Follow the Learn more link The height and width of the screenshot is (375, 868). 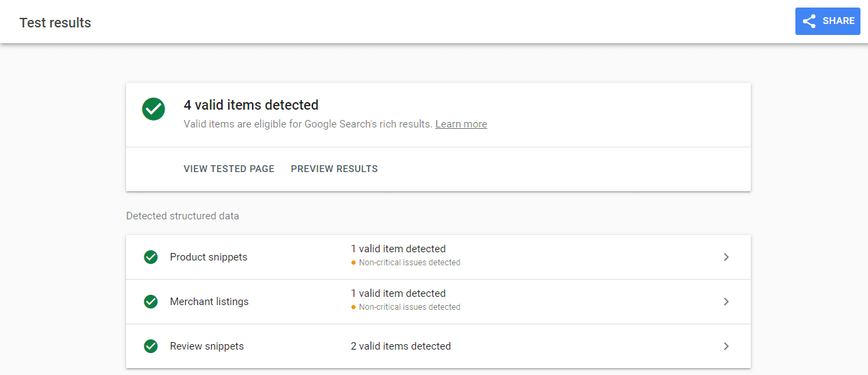[x=461, y=124]
